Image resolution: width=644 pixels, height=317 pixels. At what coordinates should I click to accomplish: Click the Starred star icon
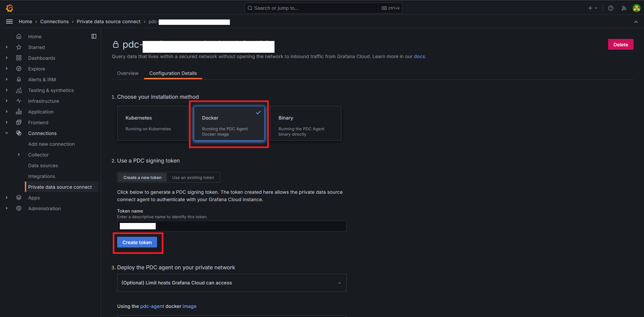coord(19,47)
